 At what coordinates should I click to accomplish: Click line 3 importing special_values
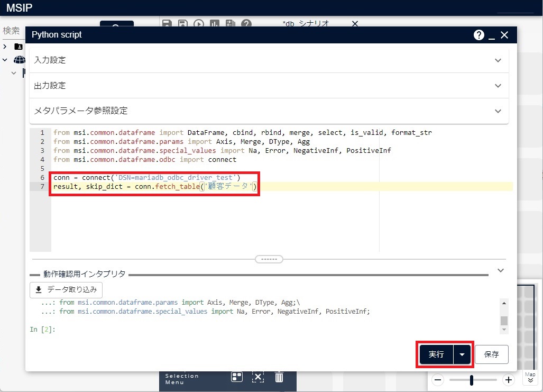(222, 150)
